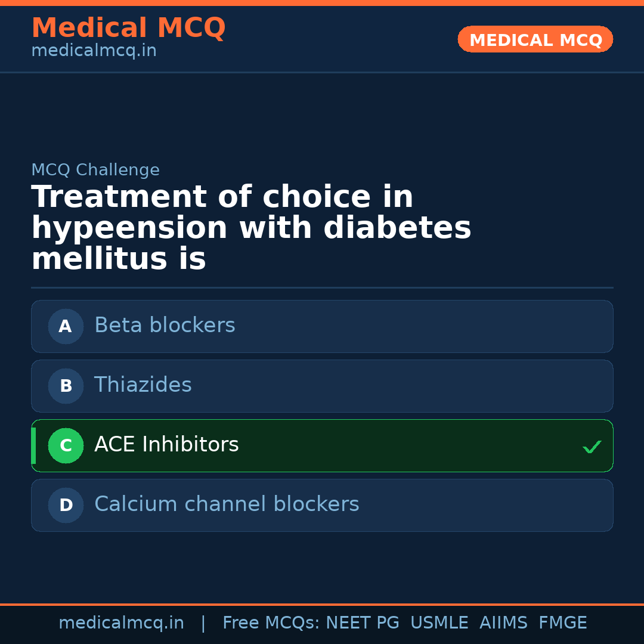Click the green C option circle
This screenshot has width=644, height=644.
[66, 445]
